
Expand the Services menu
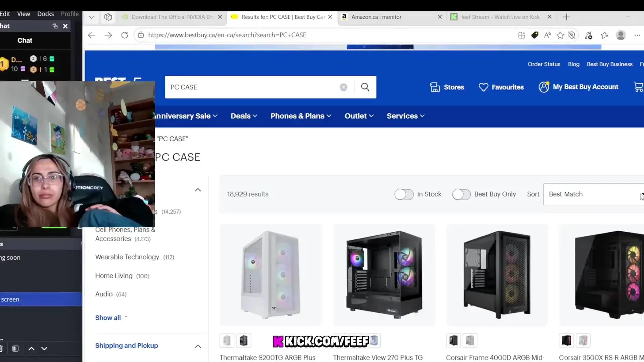click(406, 116)
